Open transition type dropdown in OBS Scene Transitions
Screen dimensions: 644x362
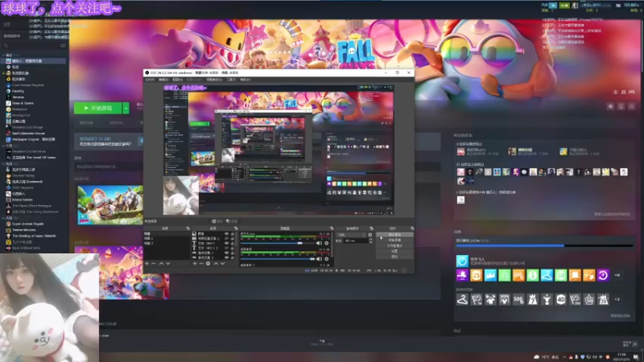pos(351,235)
